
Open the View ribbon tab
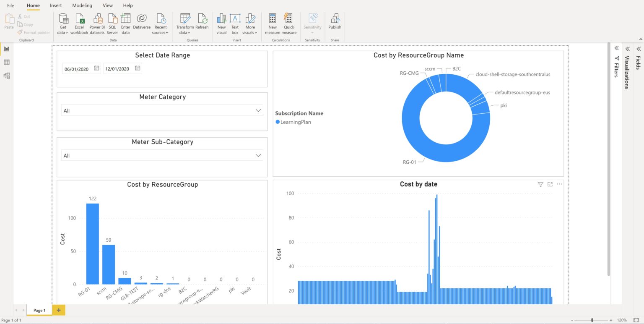108,5
